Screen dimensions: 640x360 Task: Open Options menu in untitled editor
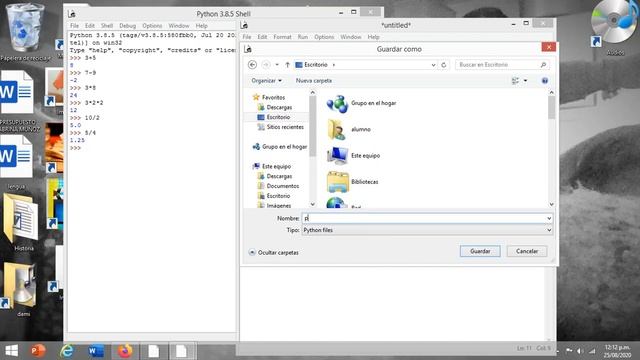click(324, 37)
